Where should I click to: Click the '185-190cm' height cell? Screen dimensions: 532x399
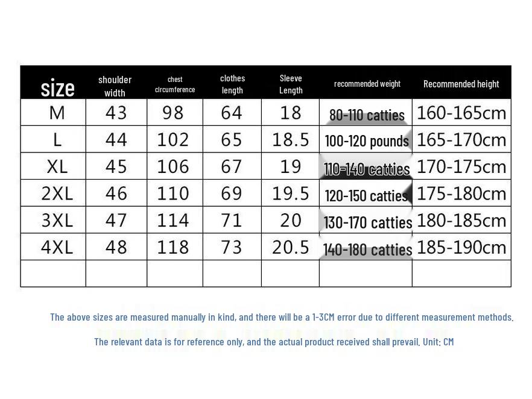[x=461, y=247]
